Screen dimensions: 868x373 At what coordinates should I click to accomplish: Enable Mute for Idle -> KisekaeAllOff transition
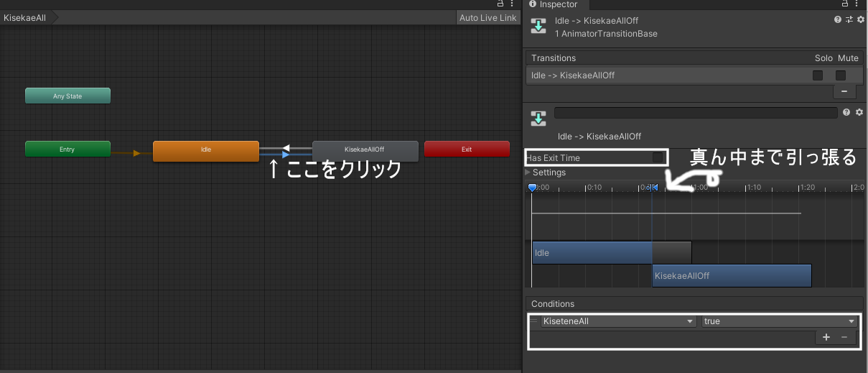pos(841,75)
